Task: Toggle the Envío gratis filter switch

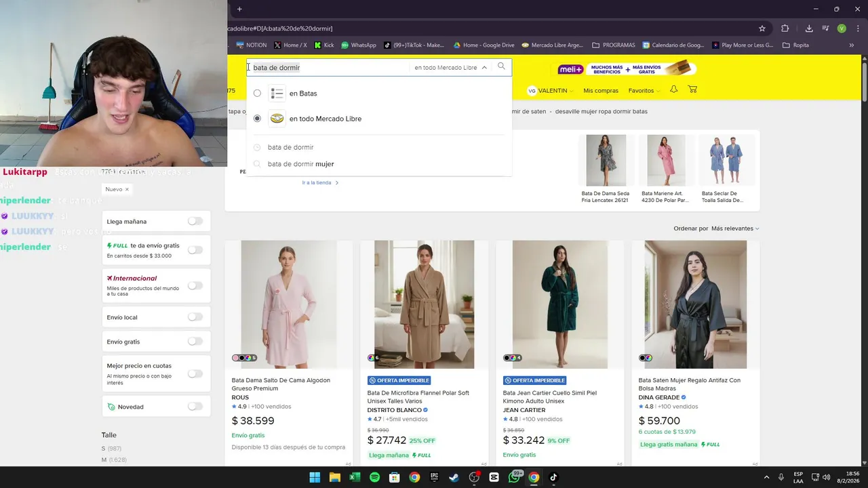Action: pos(195,341)
